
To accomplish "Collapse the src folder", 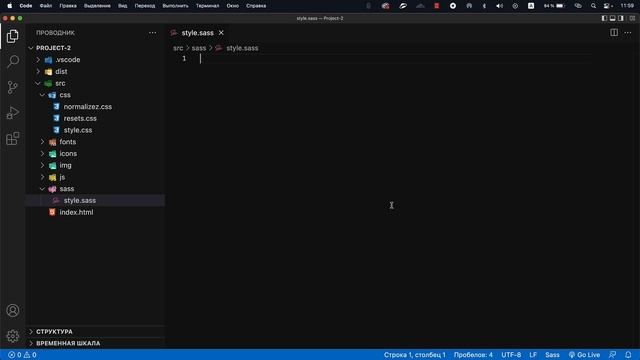I will [60, 83].
